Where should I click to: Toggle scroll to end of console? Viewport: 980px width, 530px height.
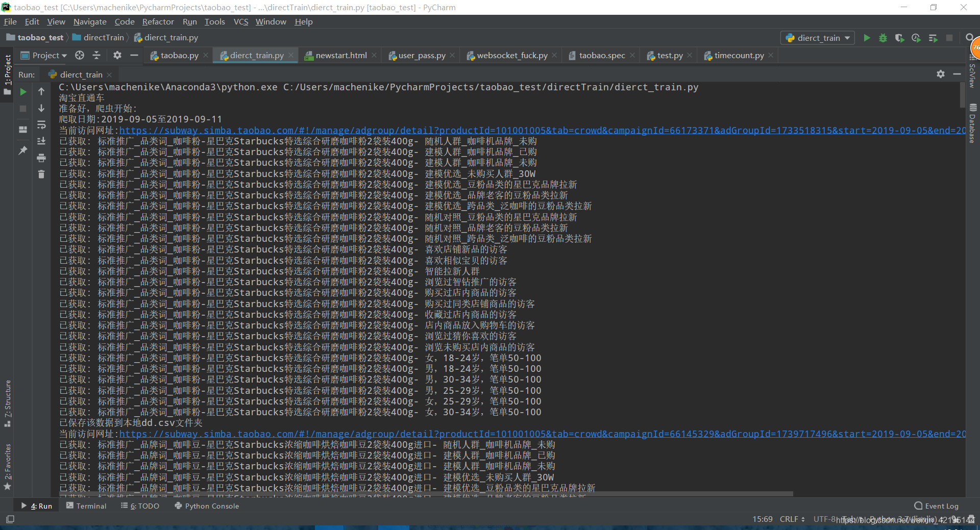[x=41, y=141]
